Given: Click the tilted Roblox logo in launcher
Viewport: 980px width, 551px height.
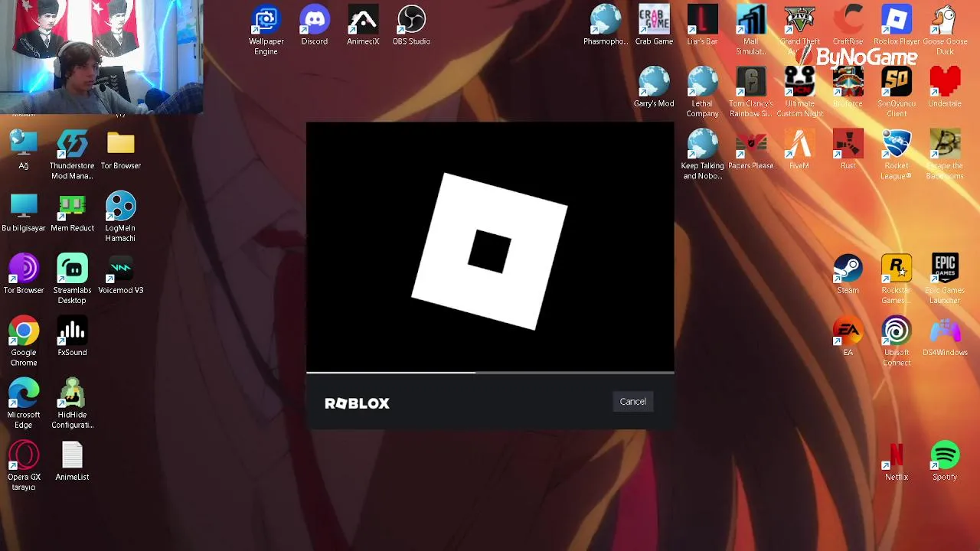Looking at the screenshot, I should (490, 252).
